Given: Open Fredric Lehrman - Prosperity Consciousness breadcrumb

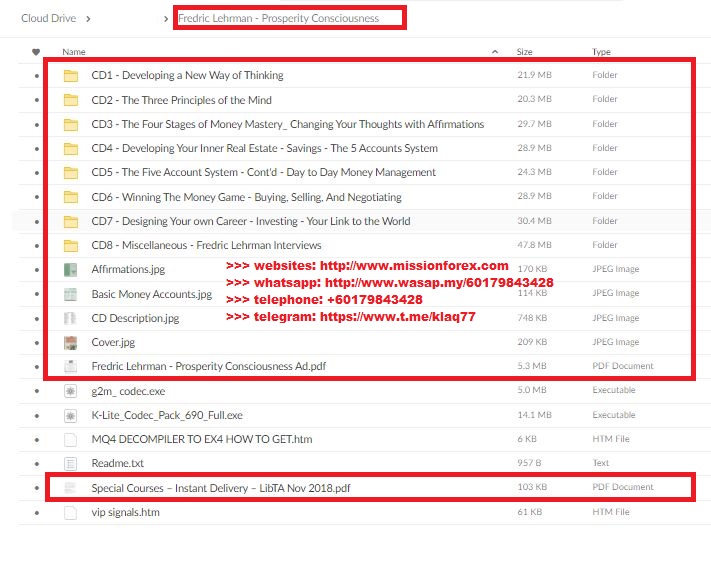Looking at the screenshot, I should (278, 18).
